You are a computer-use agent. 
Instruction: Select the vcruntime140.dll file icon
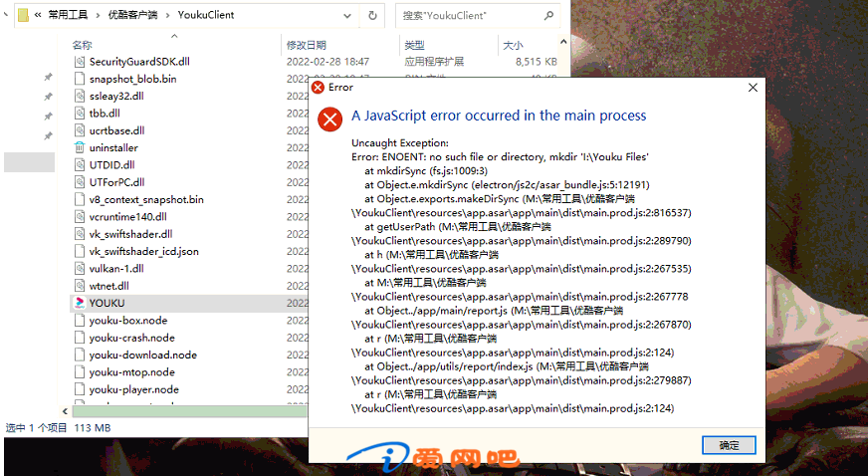pyautogui.click(x=80, y=216)
